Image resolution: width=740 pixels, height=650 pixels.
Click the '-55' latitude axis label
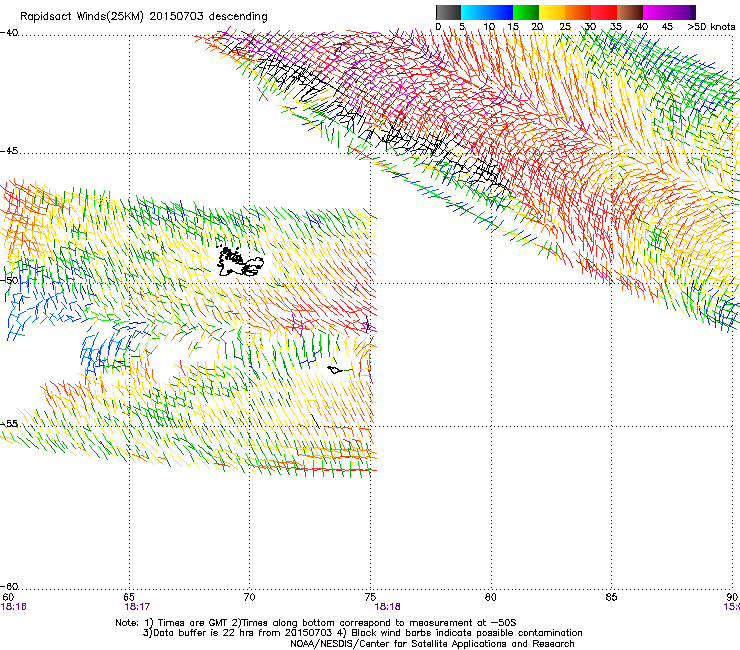coord(9,424)
